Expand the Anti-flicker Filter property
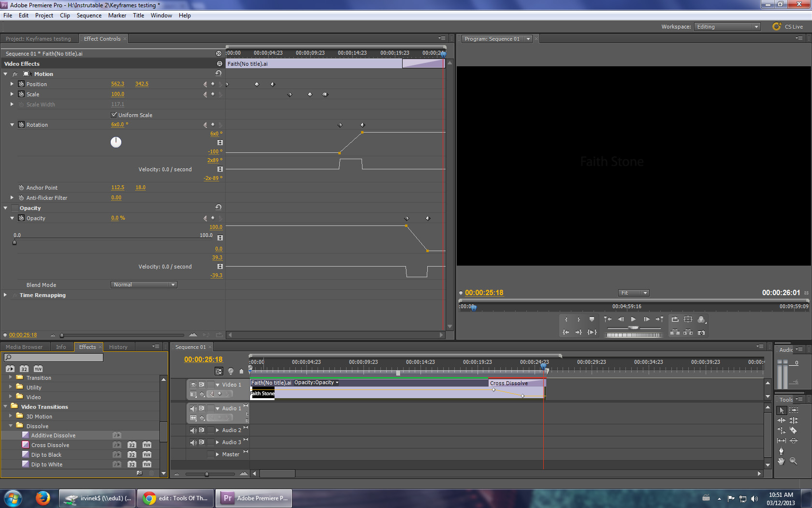Viewport: 812px width, 508px height. tap(12, 197)
